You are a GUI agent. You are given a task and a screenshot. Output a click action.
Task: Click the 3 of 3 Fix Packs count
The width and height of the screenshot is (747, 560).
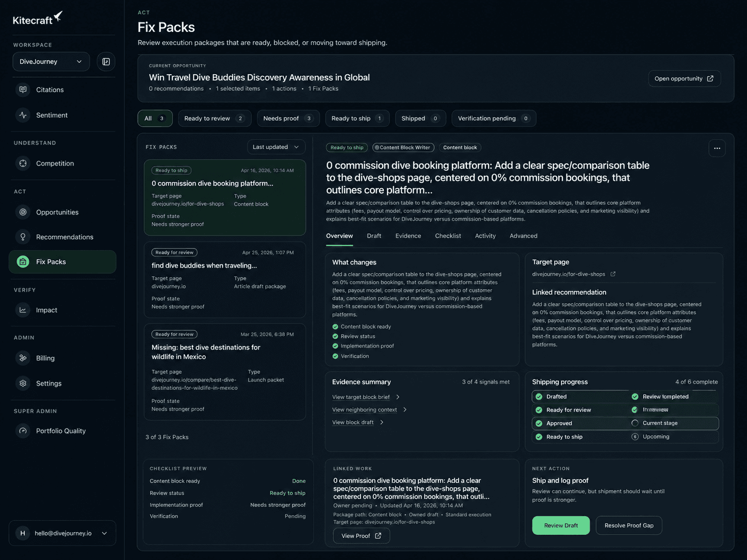[x=167, y=437]
